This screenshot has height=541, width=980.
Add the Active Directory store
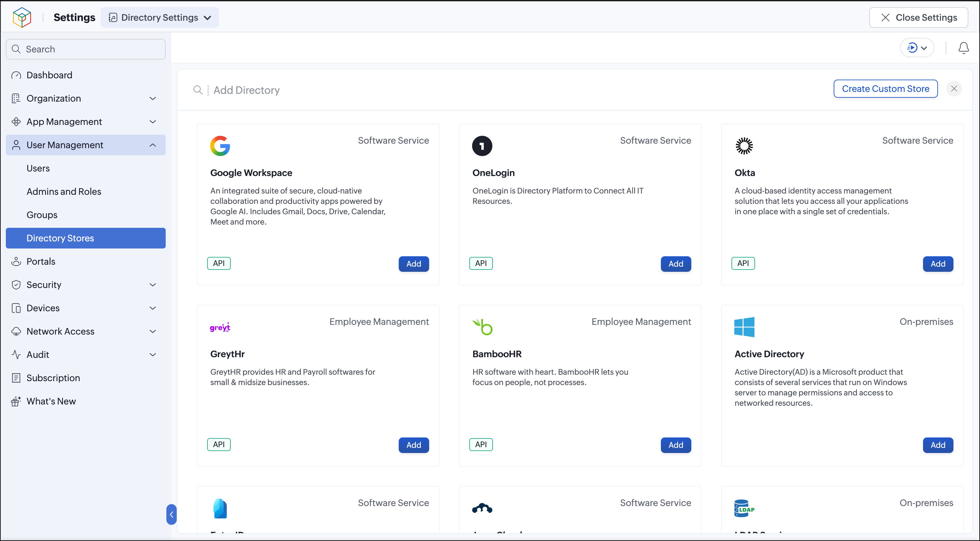click(938, 445)
